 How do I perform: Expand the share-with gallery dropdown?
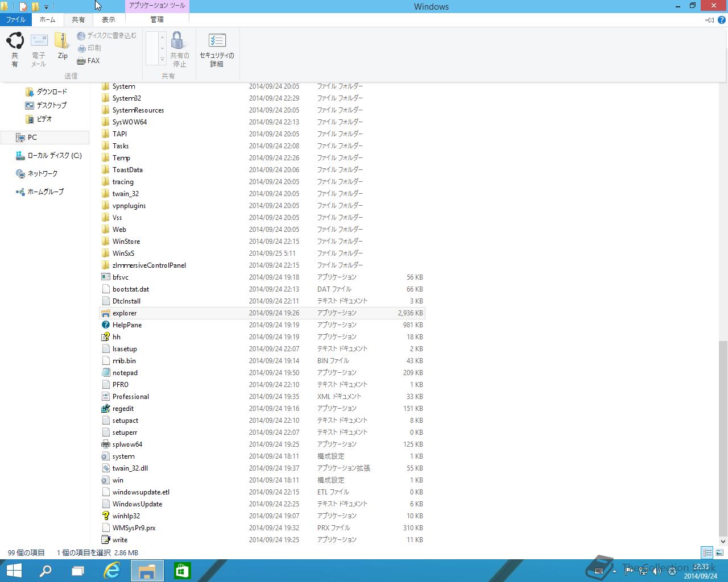pyautogui.click(x=162, y=59)
